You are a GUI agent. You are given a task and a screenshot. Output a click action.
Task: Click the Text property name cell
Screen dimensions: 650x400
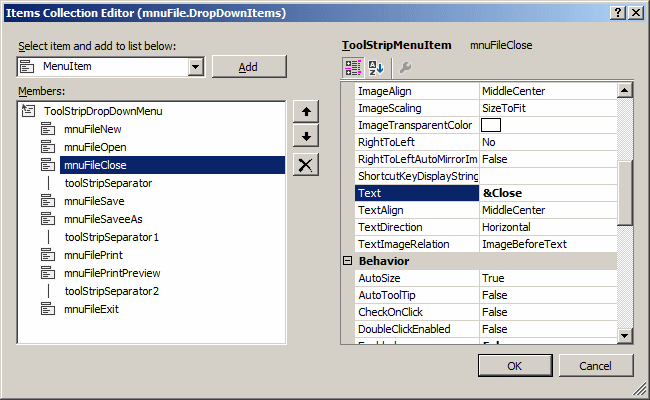417,193
